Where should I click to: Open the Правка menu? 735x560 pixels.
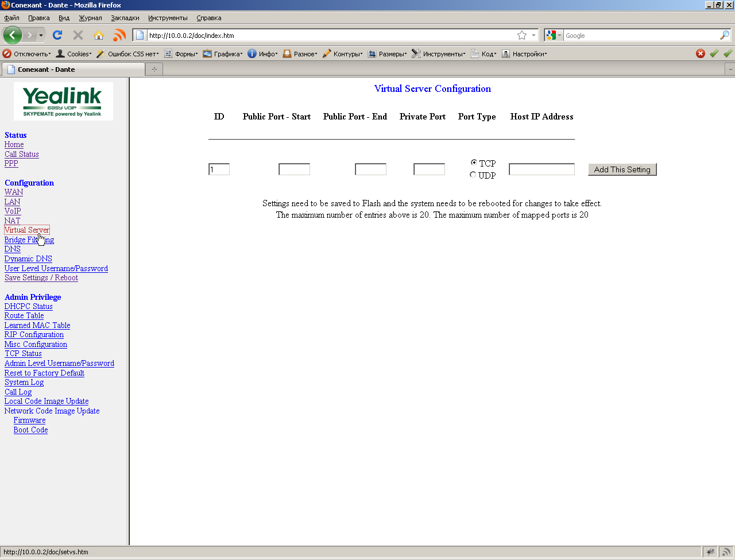coord(38,18)
